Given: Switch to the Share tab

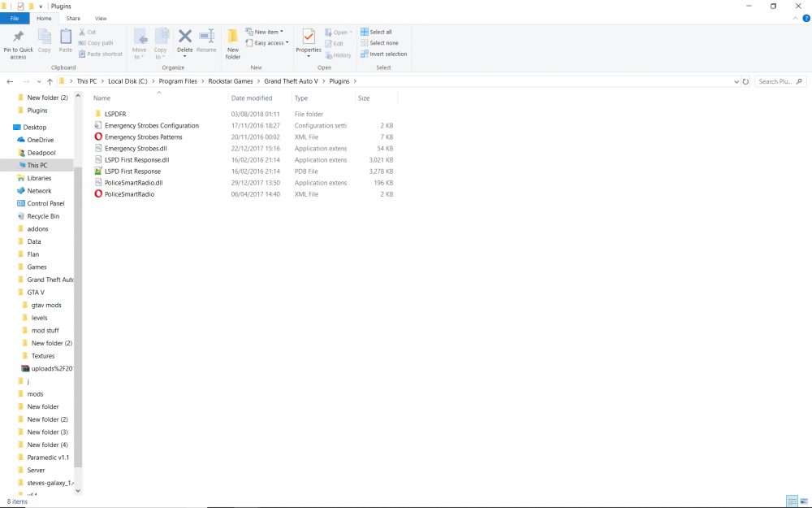Looking at the screenshot, I should pos(73,18).
